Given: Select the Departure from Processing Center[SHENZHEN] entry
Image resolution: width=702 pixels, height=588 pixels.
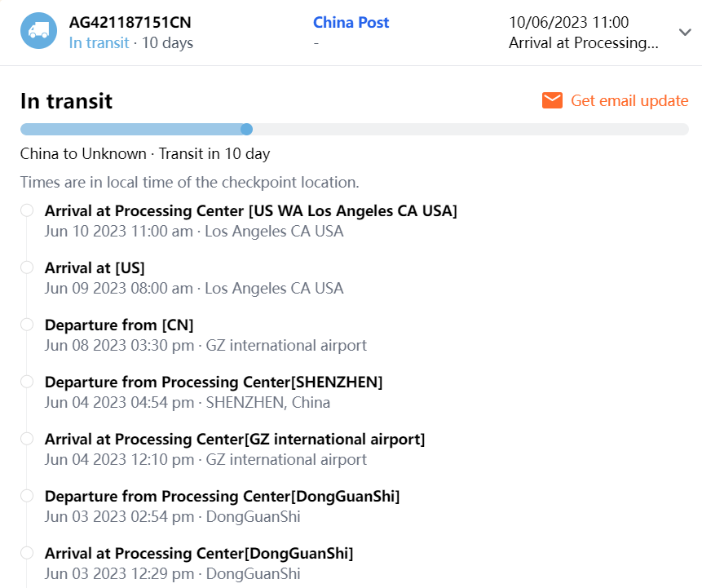Looking at the screenshot, I should point(213,382).
